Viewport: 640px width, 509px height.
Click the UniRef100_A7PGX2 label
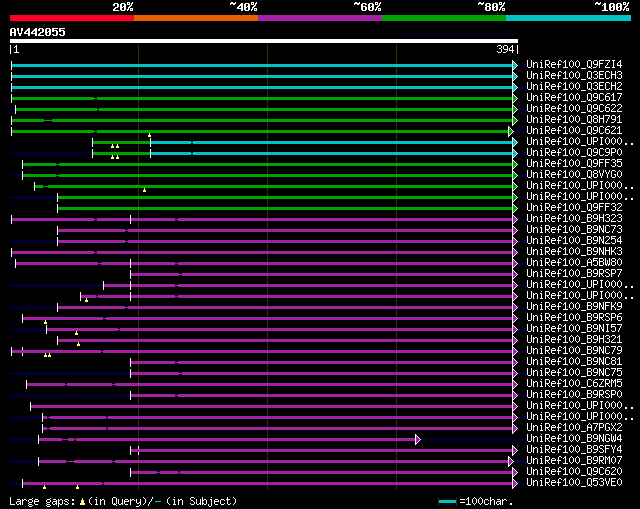[x=574, y=427]
